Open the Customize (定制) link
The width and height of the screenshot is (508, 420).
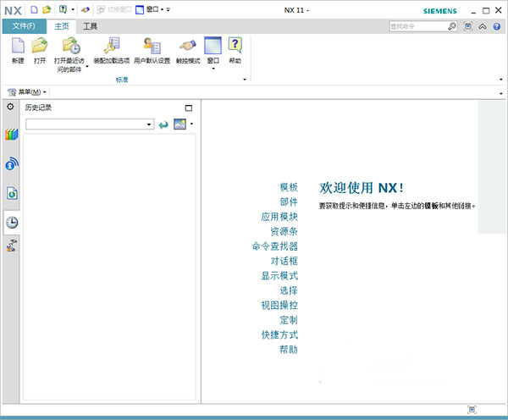289,320
